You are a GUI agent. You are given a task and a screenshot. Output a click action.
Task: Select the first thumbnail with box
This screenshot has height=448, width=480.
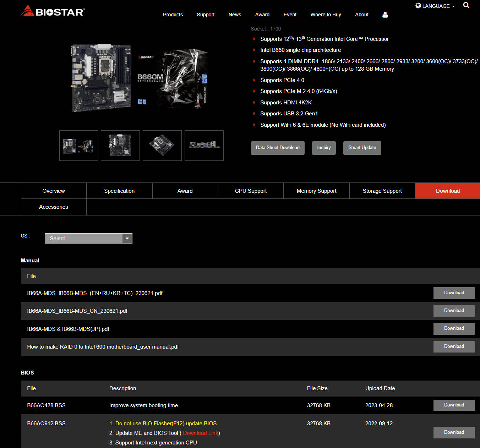78,146
